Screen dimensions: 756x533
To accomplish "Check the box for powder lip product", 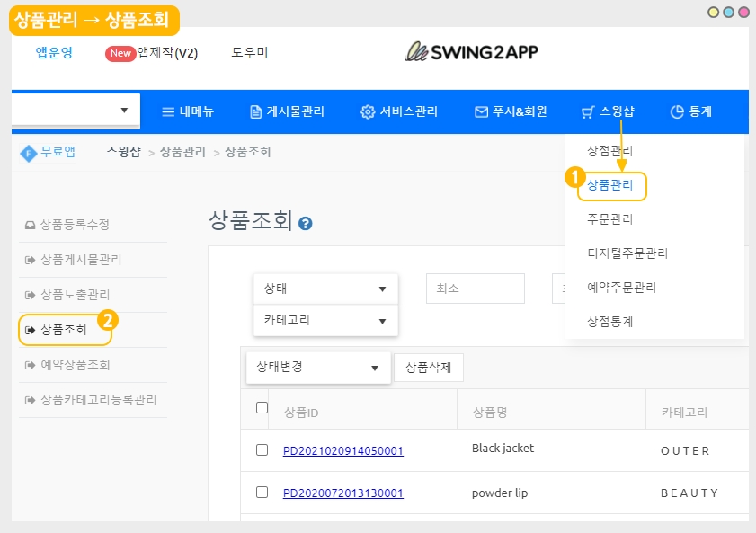I will (x=262, y=492).
